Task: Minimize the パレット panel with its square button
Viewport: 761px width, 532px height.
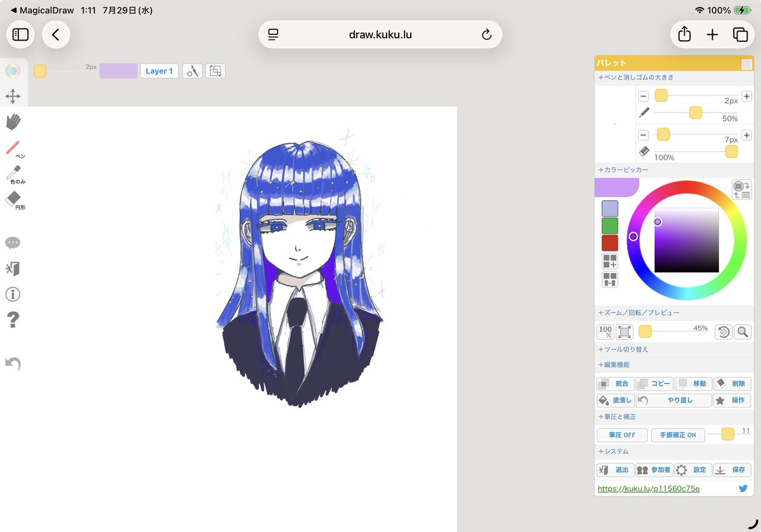Action: [x=747, y=63]
